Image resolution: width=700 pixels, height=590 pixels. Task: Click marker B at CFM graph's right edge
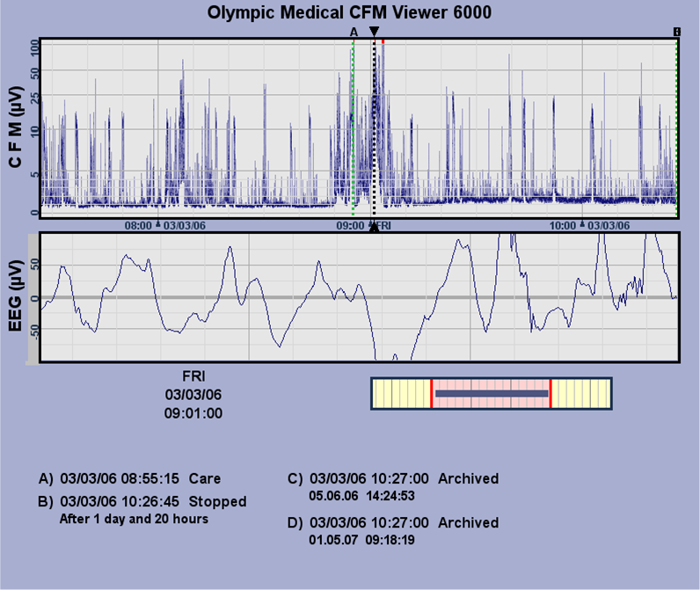[677, 33]
